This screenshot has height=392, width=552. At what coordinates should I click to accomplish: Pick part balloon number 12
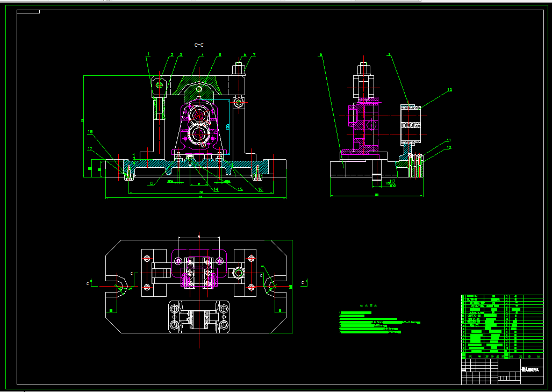[x=449, y=148]
